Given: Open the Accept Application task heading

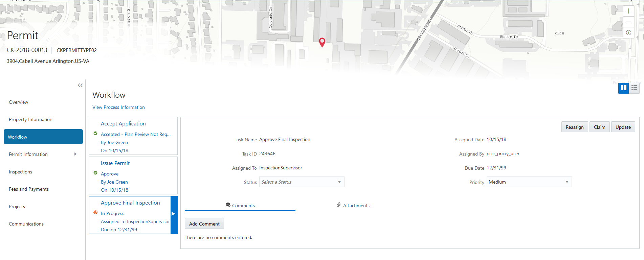Looking at the screenshot, I should pos(123,124).
